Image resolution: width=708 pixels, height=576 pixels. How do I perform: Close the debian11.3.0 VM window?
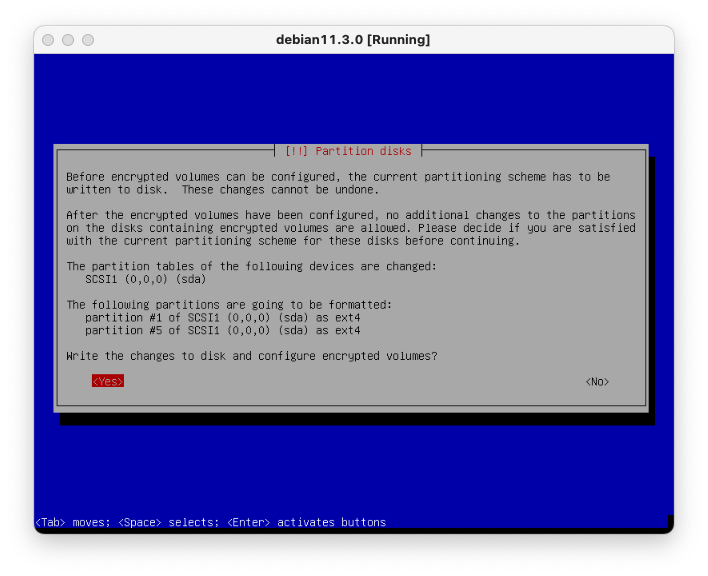click(48, 40)
